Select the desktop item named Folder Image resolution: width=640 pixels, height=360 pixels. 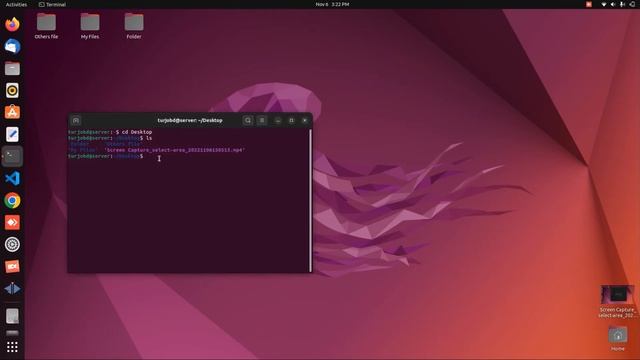pyautogui.click(x=134, y=26)
